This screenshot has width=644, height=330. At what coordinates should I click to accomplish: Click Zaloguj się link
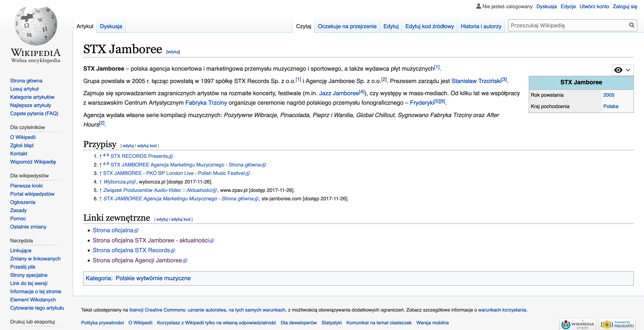click(625, 7)
